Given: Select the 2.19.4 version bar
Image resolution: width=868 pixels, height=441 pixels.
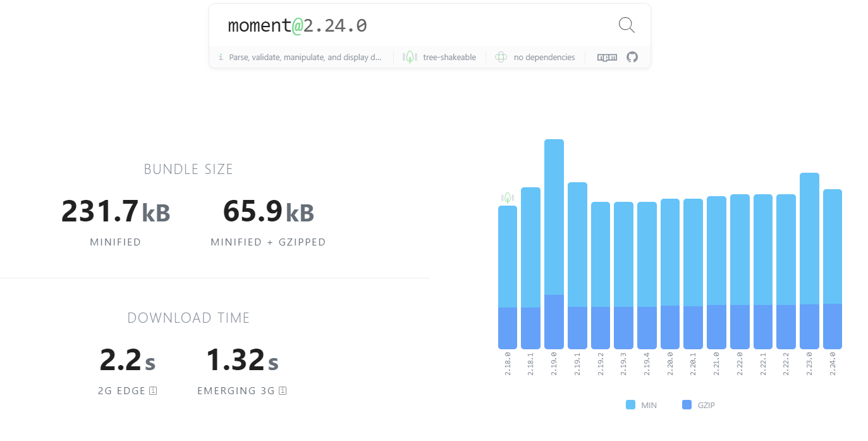Looking at the screenshot, I should pos(647,275).
